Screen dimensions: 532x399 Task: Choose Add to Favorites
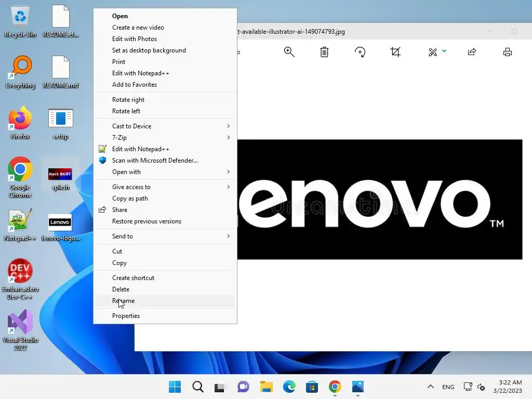[165, 85]
